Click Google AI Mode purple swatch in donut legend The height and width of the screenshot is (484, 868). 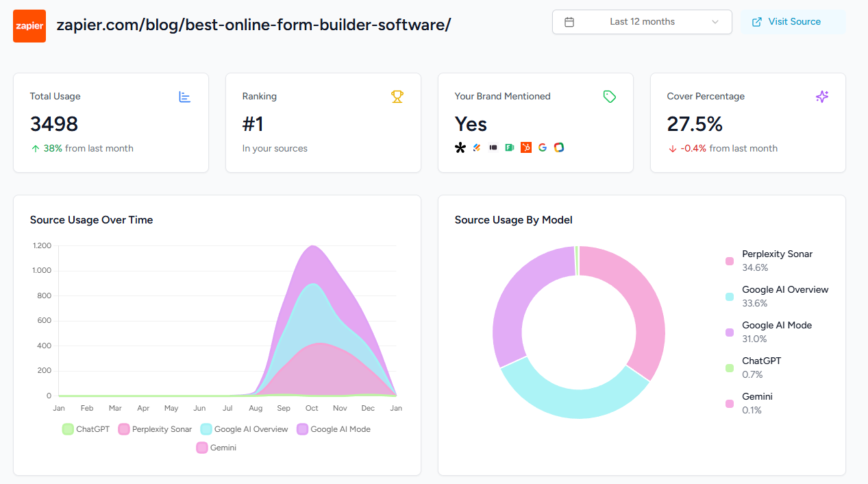click(x=730, y=332)
